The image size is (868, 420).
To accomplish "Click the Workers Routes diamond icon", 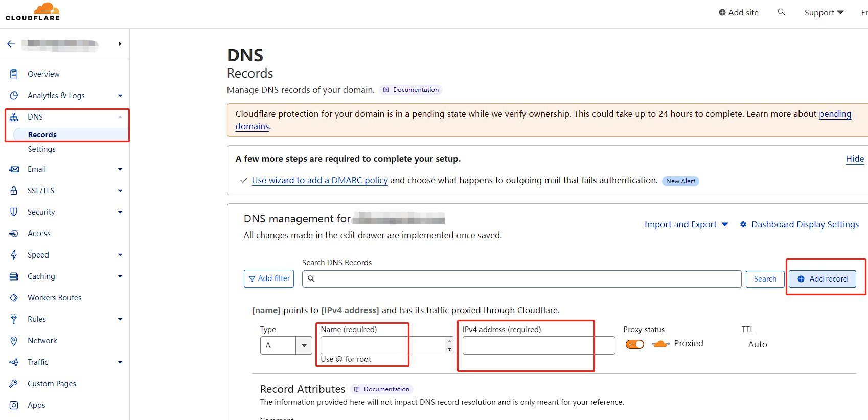I will coord(14,298).
